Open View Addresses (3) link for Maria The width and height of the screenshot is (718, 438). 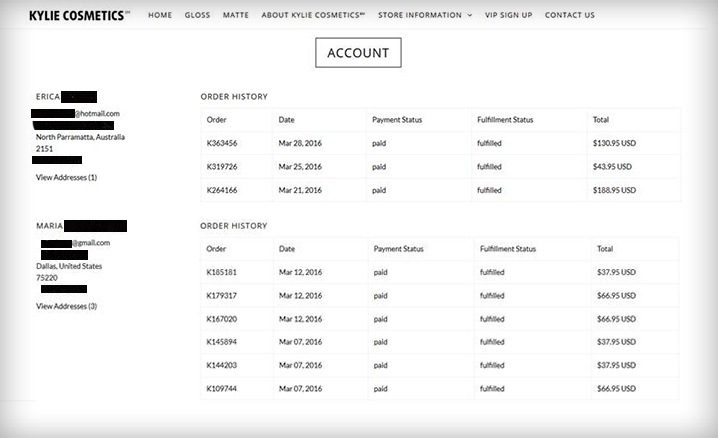click(66, 306)
